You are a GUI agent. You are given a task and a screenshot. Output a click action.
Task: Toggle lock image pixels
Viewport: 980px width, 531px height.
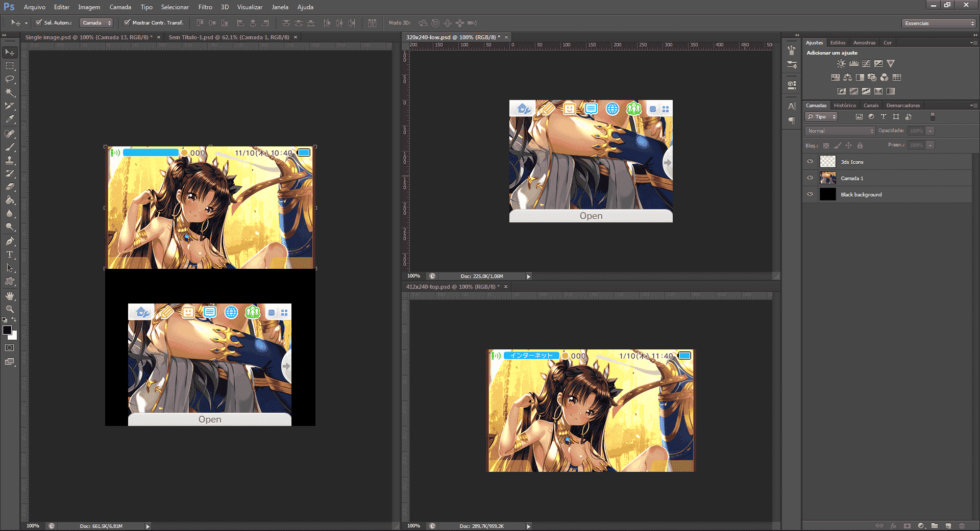pos(838,145)
